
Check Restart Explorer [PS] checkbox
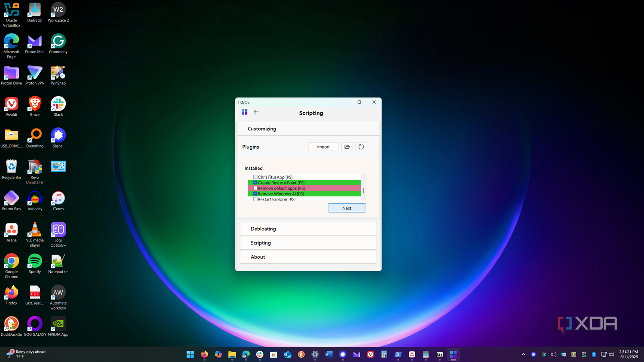click(255, 199)
